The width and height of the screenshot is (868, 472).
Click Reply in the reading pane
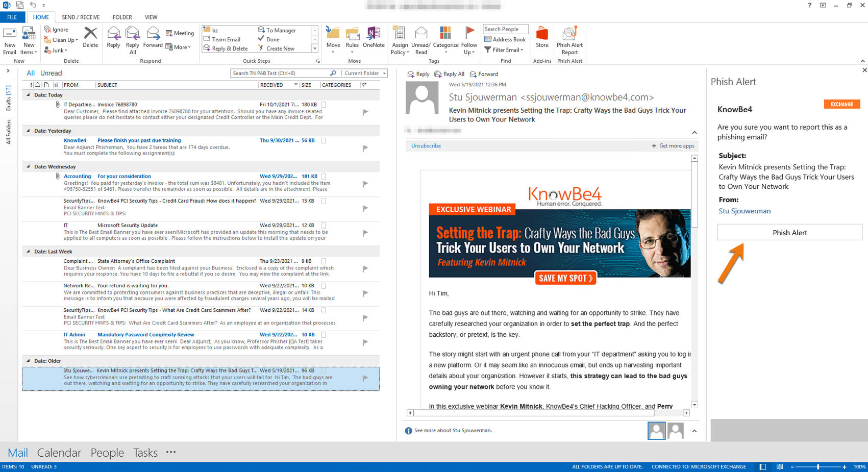point(418,74)
